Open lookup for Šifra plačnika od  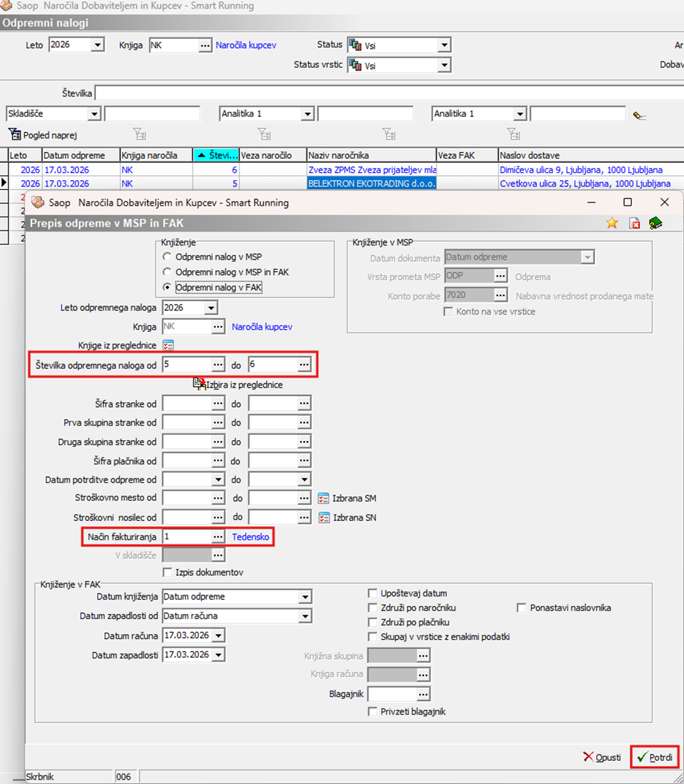(218, 461)
